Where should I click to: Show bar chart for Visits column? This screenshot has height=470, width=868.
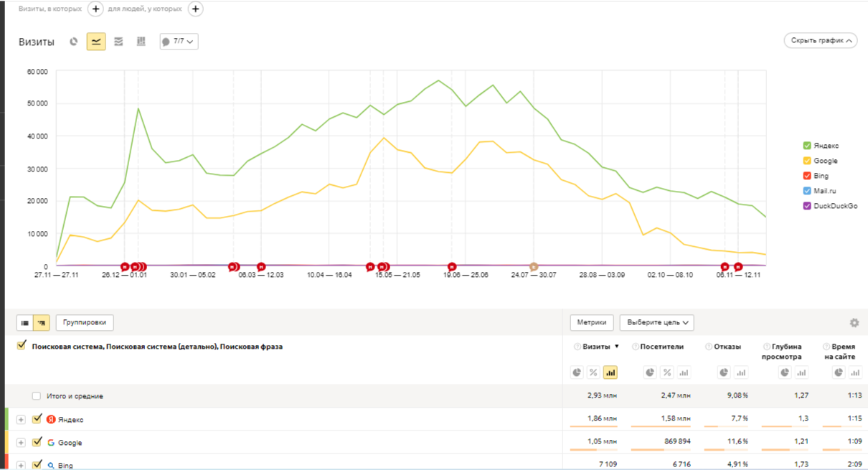[x=610, y=372]
